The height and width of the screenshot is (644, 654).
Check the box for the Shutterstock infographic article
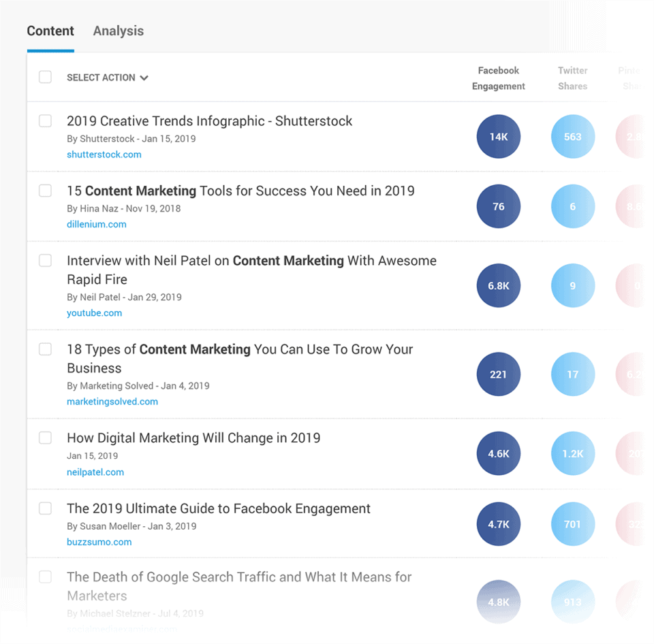(45, 120)
